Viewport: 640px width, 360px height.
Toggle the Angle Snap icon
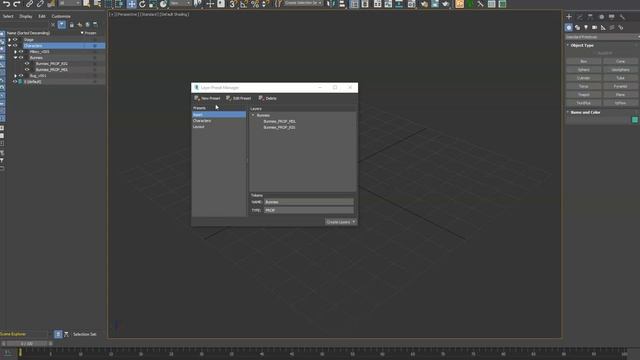pos(244,4)
